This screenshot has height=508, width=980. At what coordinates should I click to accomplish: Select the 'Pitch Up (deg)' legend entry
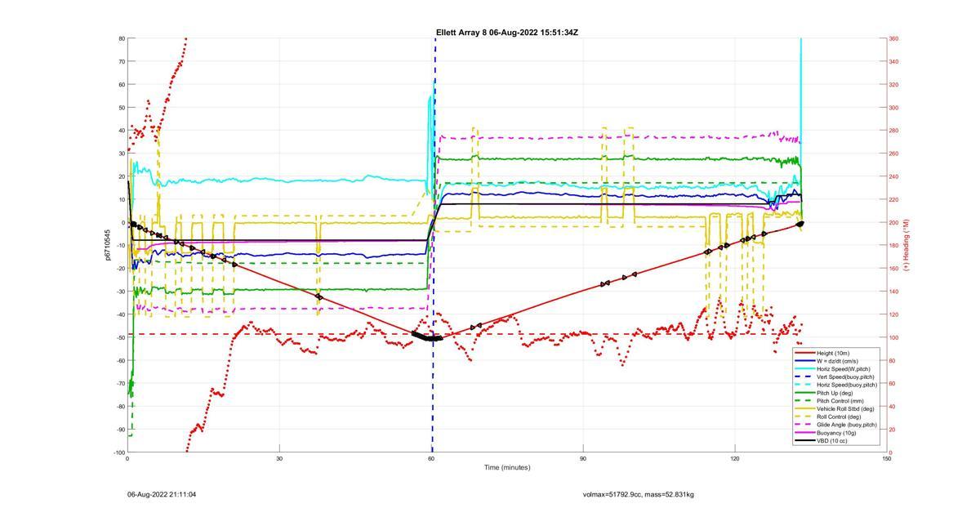(x=835, y=393)
